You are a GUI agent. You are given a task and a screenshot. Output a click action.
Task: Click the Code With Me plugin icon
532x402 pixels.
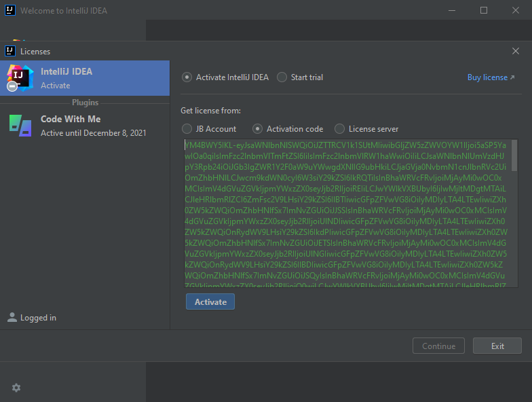20,125
